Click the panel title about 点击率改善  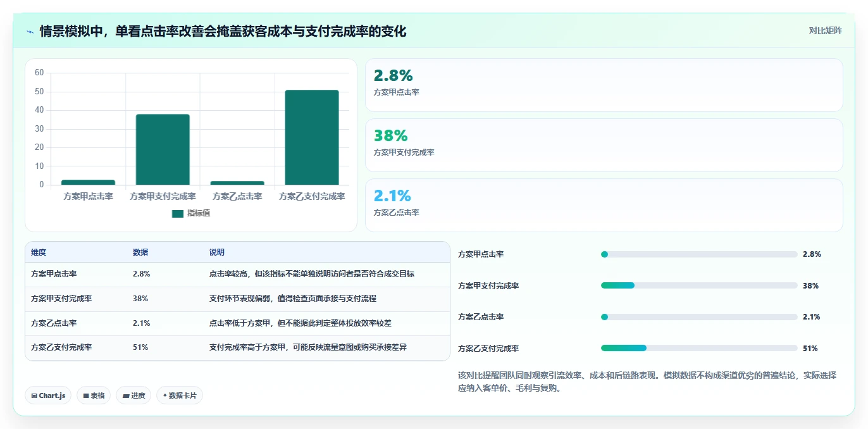[223, 31]
